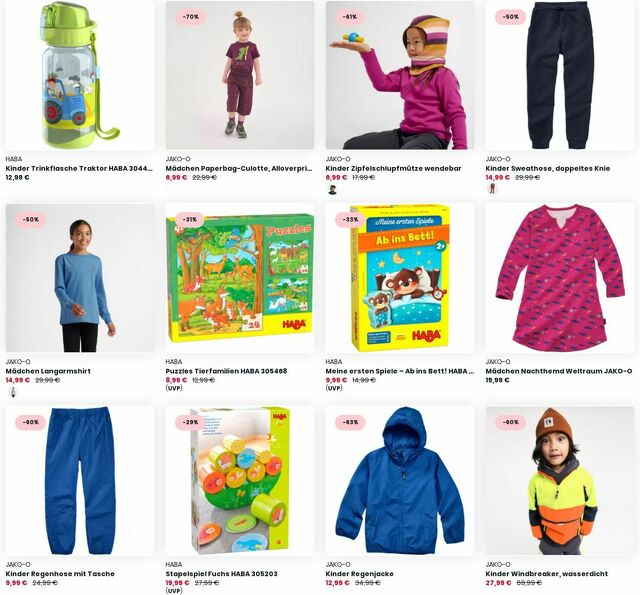Click the -29% badge on Stapelspiel Fuchs
The width and height of the screenshot is (640, 595).
point(191,422)
